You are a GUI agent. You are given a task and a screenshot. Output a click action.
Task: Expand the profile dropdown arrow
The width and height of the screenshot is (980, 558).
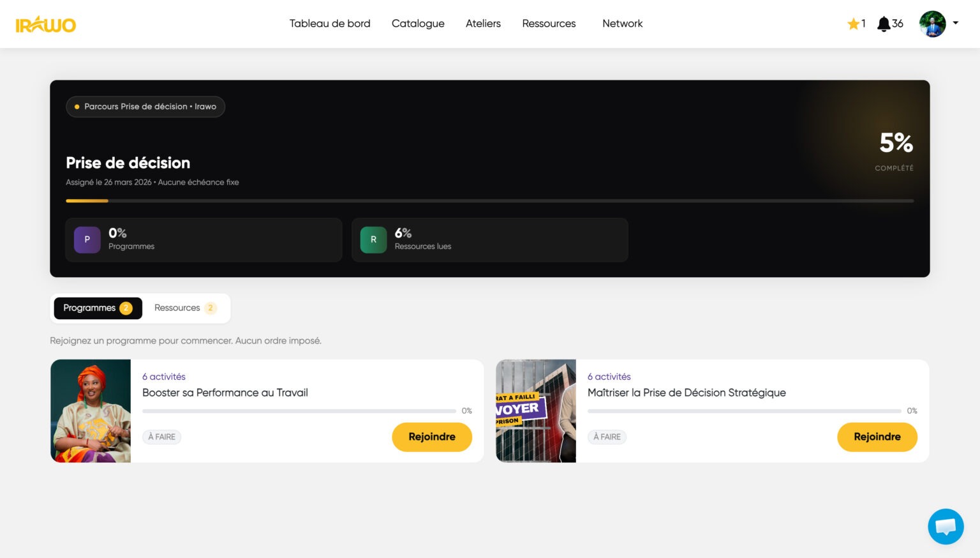click(x=956, y=23)
